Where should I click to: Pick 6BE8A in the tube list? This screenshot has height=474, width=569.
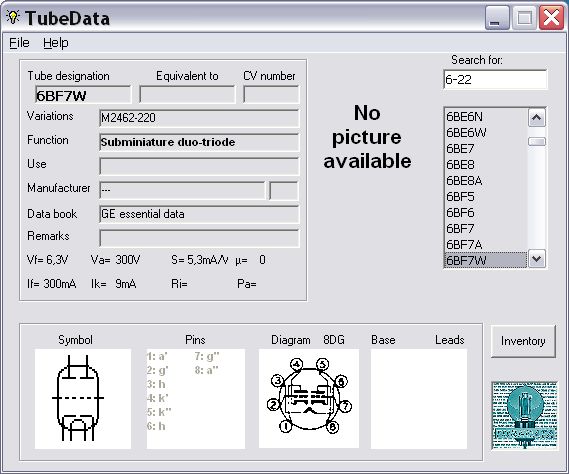coord(486,181)
